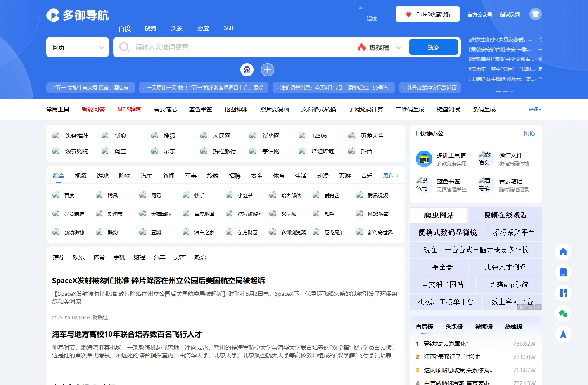The image size is (588, 385).
Task: Switch to the 游戏 category tab
Action: pos(102,176)
